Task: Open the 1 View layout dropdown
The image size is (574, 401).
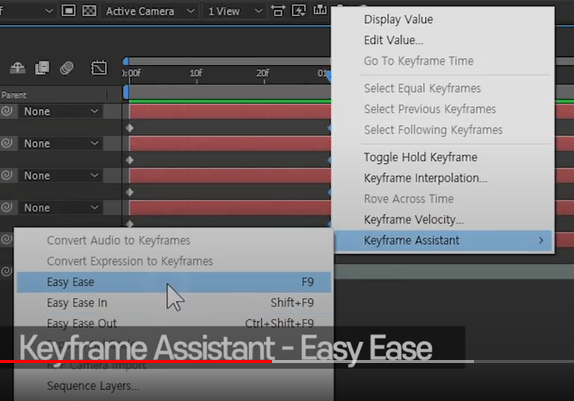Action: tap(235, 11)
